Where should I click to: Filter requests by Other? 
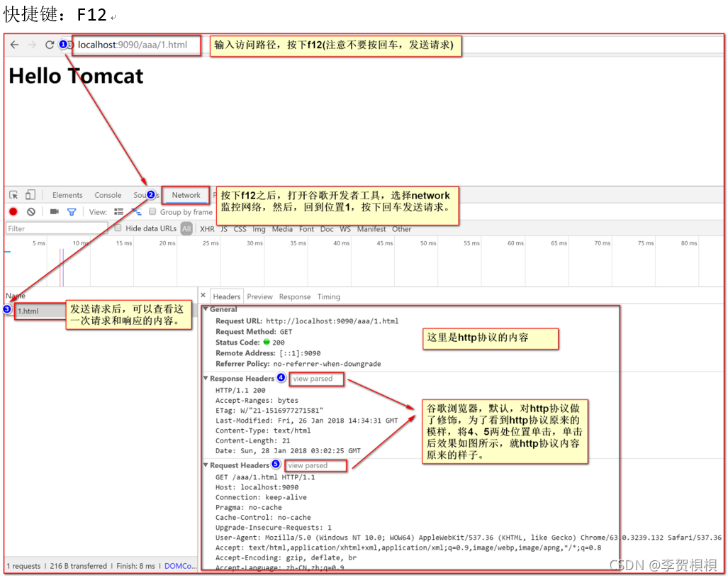click(x=402, y=229)
